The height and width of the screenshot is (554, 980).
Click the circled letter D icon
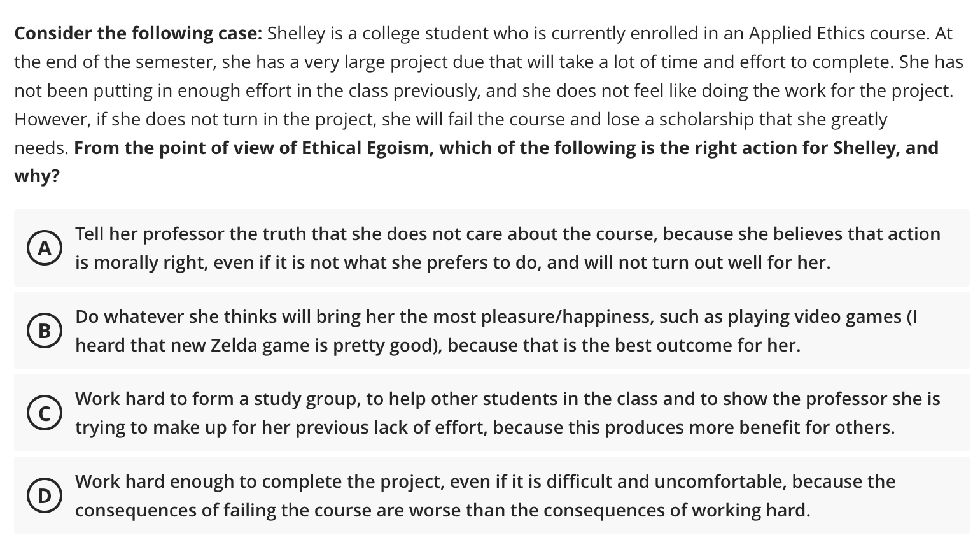pos(44,495)
